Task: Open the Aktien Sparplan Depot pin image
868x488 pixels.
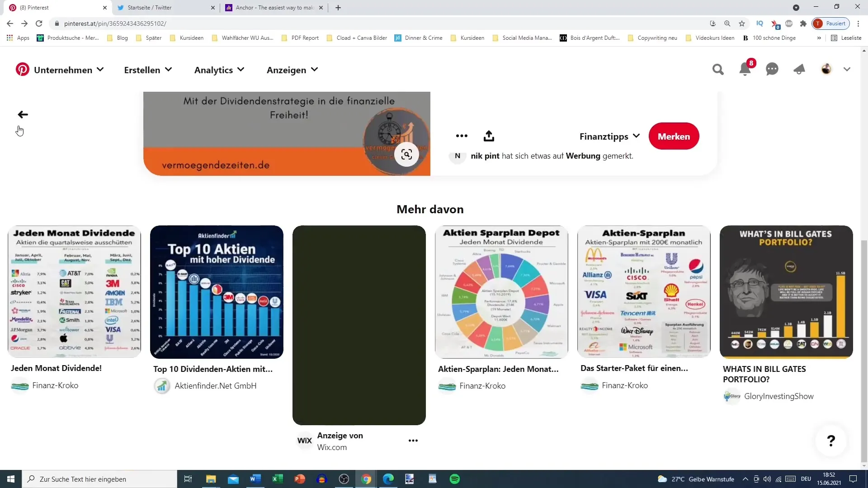Action: 501,292
